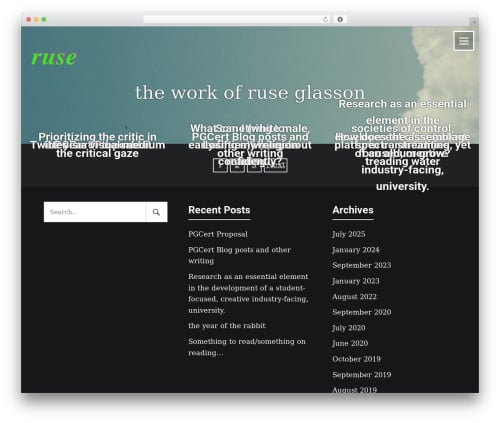Focus the Search input field
This screenshot has width=500, height=423.
[95, 212]
